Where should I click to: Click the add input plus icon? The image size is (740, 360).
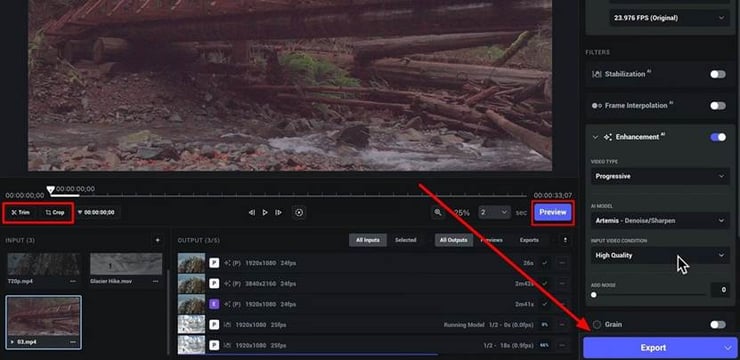[x=158, y=241]
